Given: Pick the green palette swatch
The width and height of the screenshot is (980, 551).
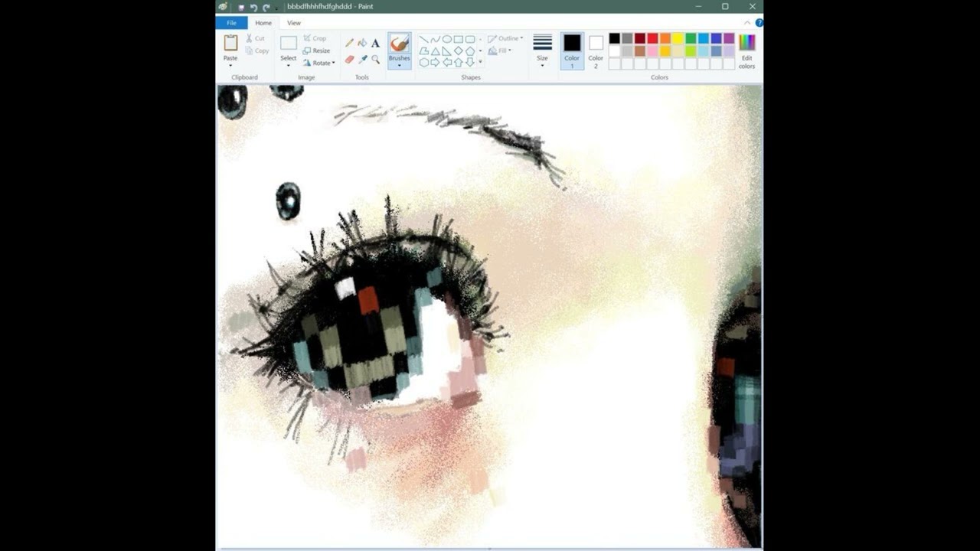Looking at the screenshot, I should tap(691, 38).
